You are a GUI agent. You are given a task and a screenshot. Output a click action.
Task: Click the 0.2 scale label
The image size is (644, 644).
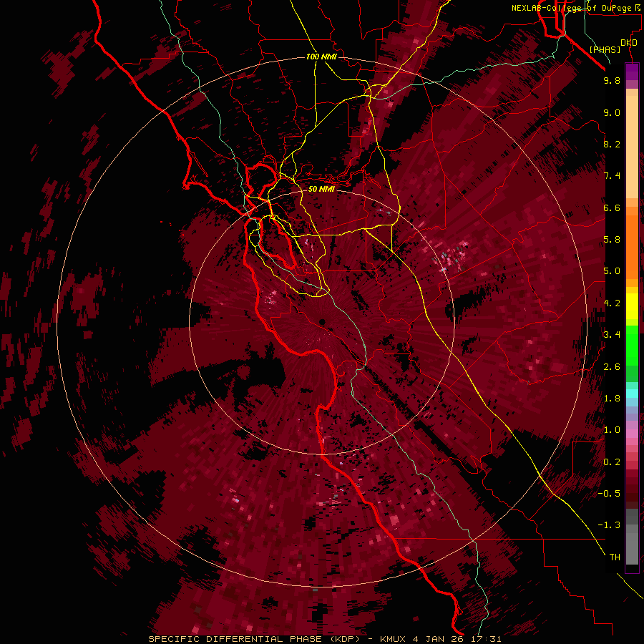click(x=612, y=462)
